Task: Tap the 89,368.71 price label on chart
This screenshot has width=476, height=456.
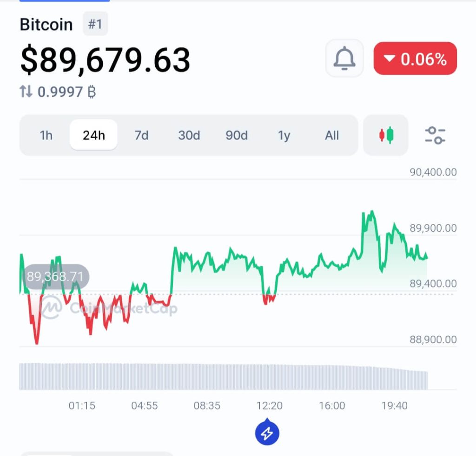Action: click(56, 276)
